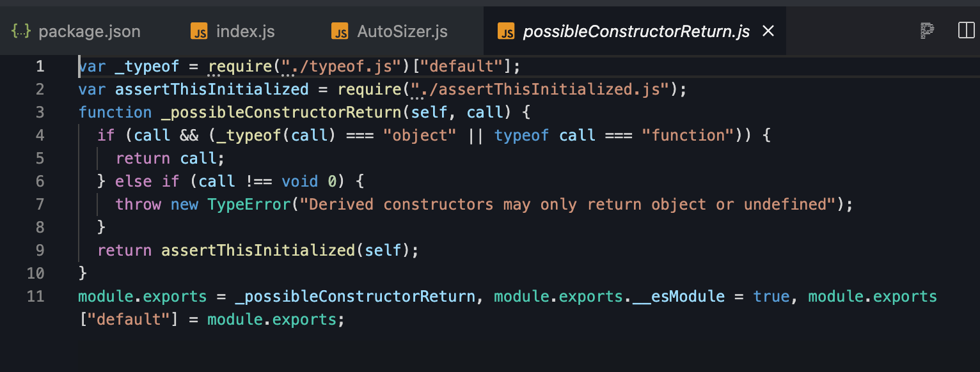Click the JS icon on the possibleConstructorReturn.js tab
The image size is (980, 372).
click(x=506, y=31)
